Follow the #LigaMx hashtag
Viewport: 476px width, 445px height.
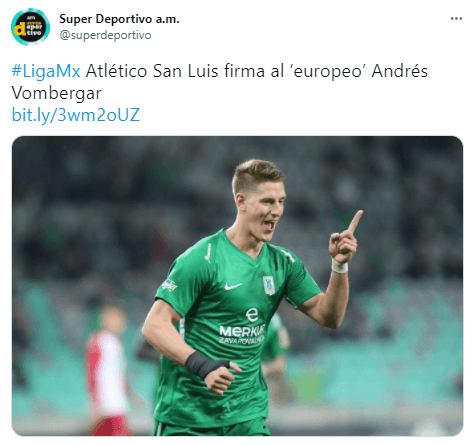46,71
